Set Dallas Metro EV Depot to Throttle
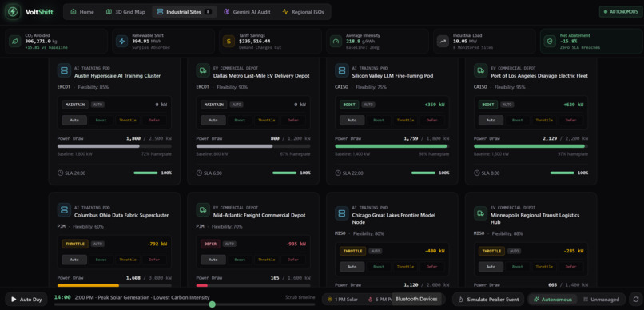This screenshot has width=644, height=310. coord(267,121)
